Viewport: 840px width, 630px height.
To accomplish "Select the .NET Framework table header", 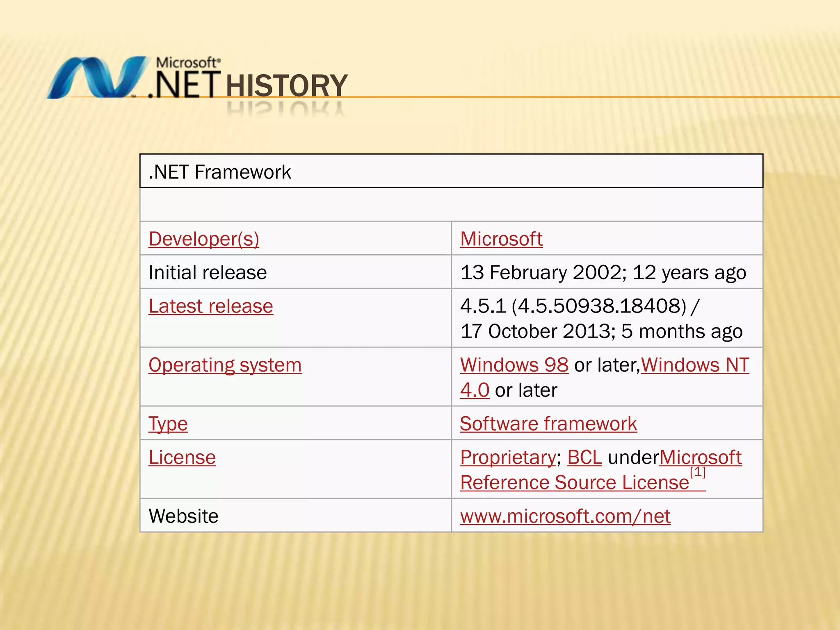I will pos(451,171).
